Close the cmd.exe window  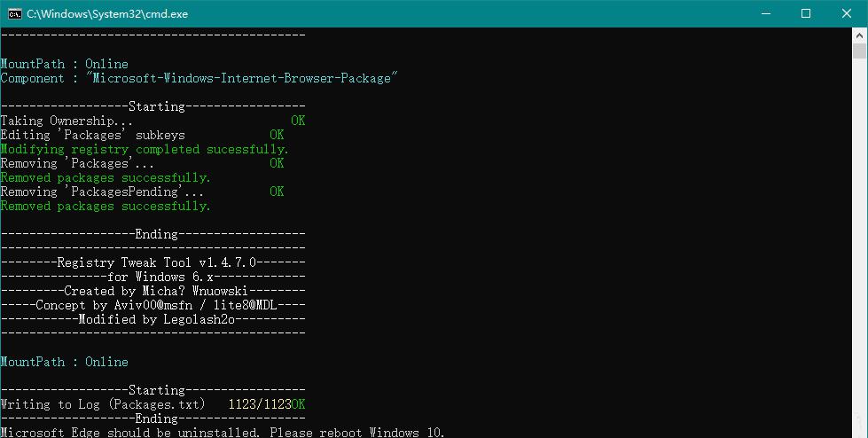pyautogui.click(x=847, y=14)
